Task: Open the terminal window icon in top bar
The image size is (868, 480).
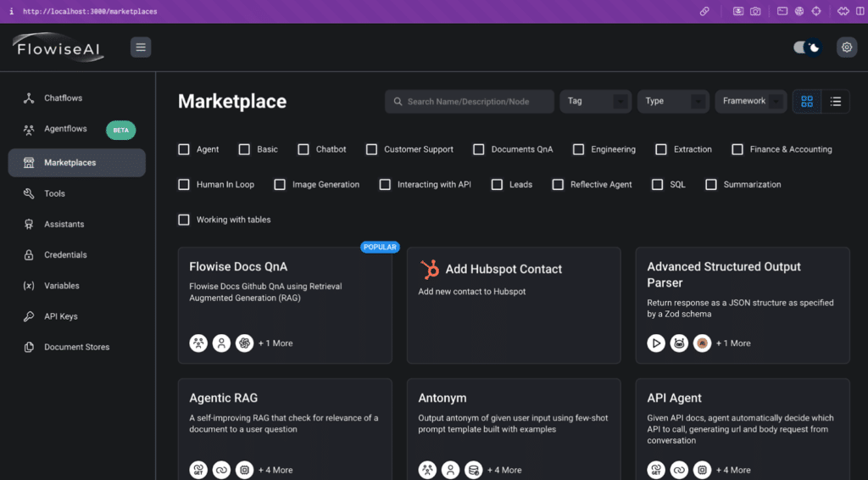Action: [x=782, y=11]
